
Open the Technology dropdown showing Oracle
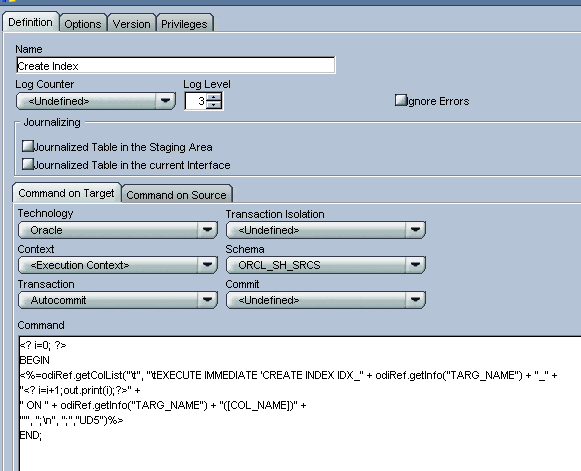pyautogui.click(x=117, y=230)
